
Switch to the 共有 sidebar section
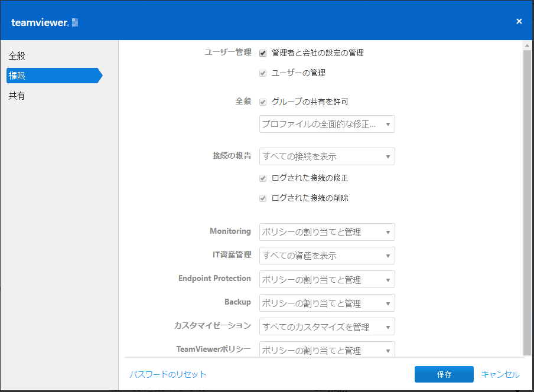click(x=17, y=96)
